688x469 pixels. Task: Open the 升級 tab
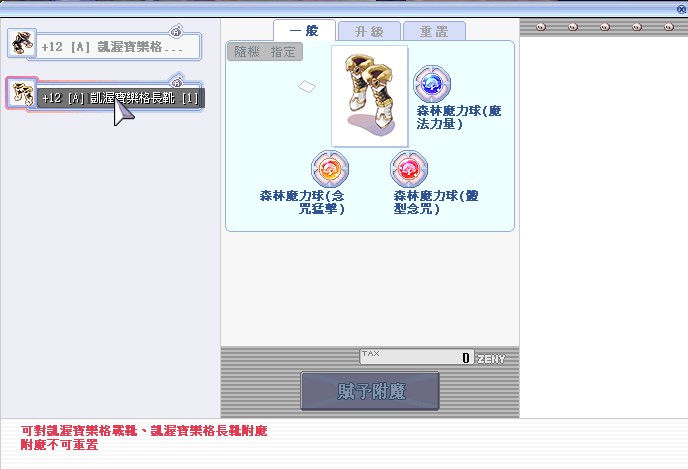[368, 31]
